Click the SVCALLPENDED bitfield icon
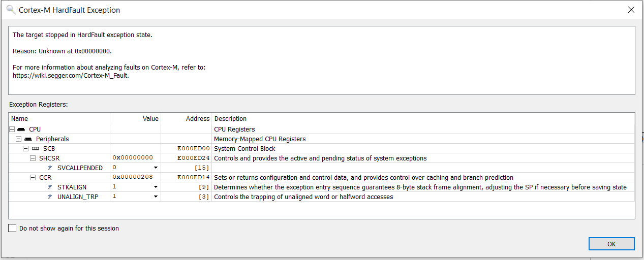644x260 pixels. point(50,168)
